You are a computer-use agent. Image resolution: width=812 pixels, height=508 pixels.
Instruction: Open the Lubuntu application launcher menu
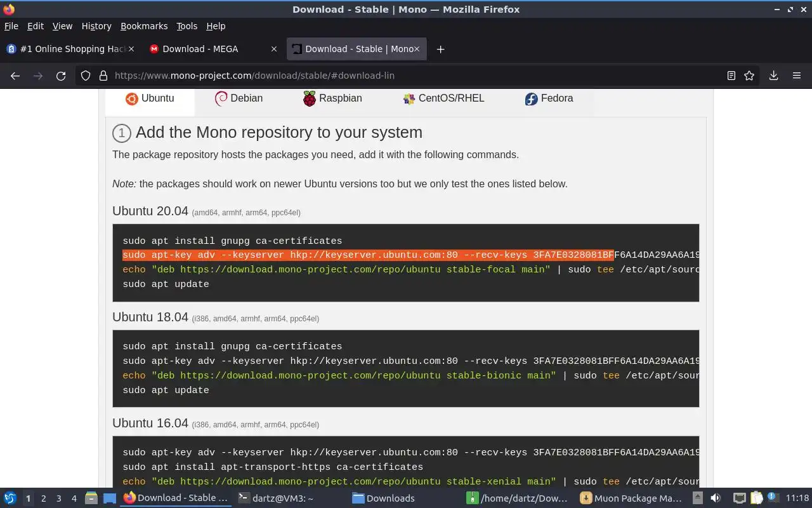(10, 498)
